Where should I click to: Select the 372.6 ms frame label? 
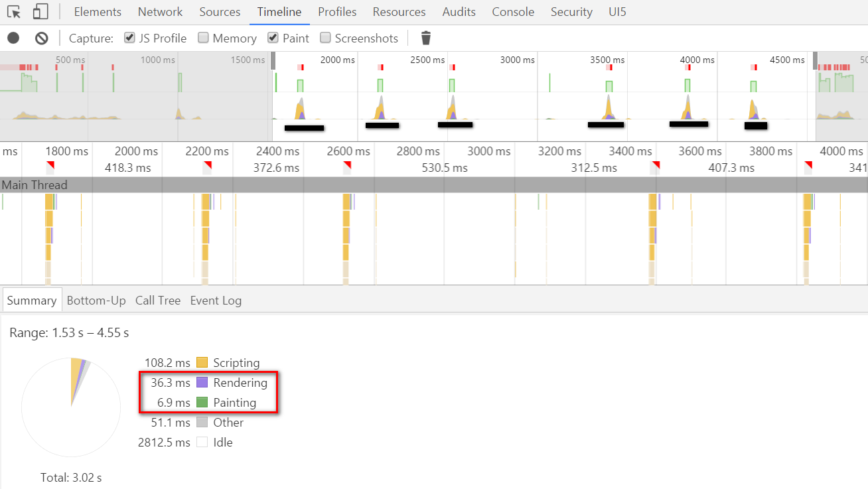pyautogui.click(x=276, y=168)
